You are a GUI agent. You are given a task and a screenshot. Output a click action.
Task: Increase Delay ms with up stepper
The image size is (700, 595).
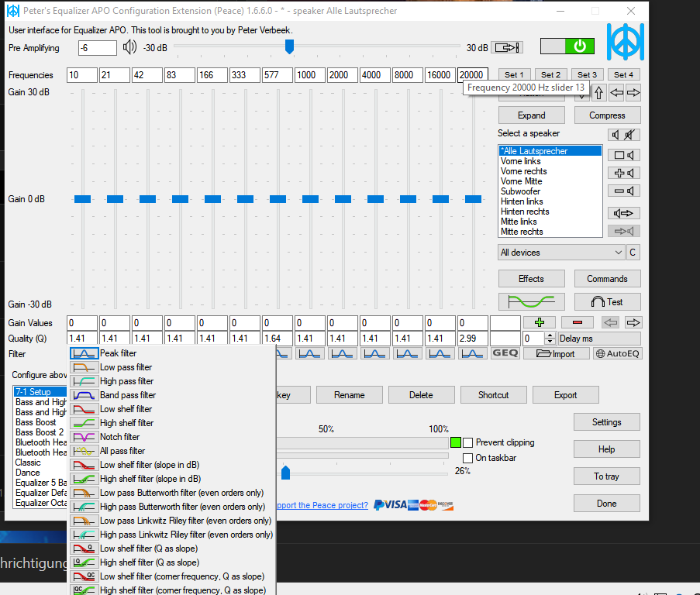pos(550,335)
